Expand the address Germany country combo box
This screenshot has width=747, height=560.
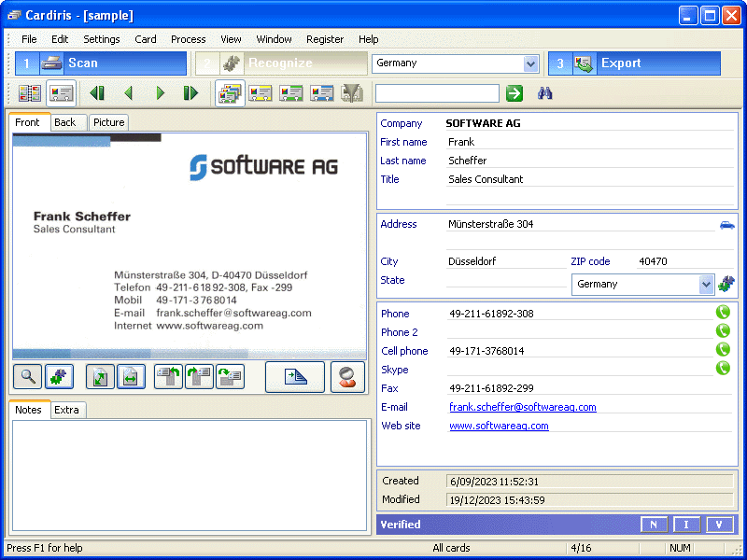[707, 285]
